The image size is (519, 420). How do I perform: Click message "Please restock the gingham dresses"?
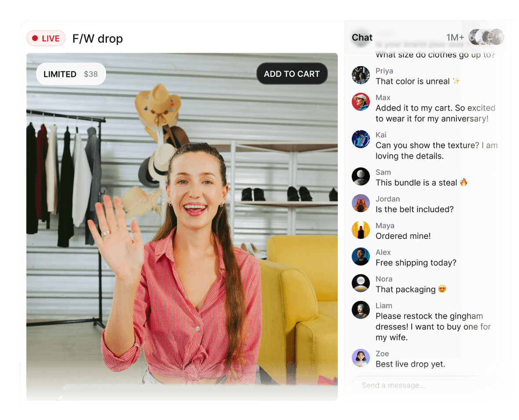tap(433, 327)
